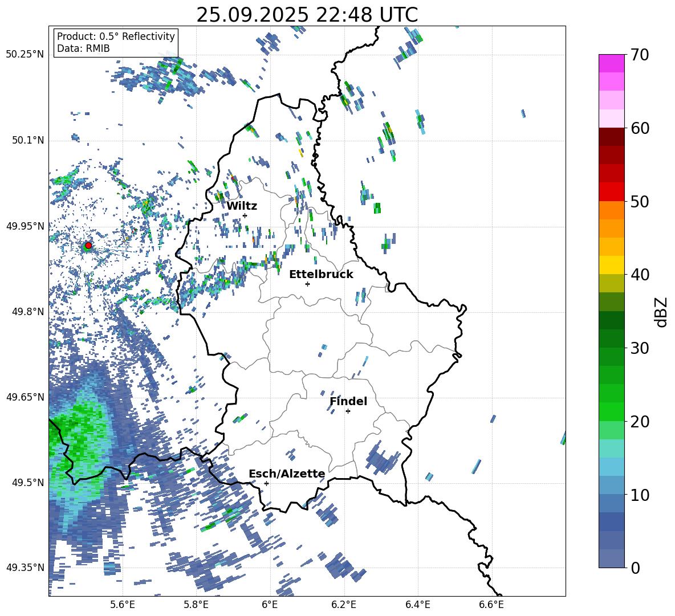The image size is (675, 616).
Task: Click the cross marker below Ettelbruck
Action: 307,284
